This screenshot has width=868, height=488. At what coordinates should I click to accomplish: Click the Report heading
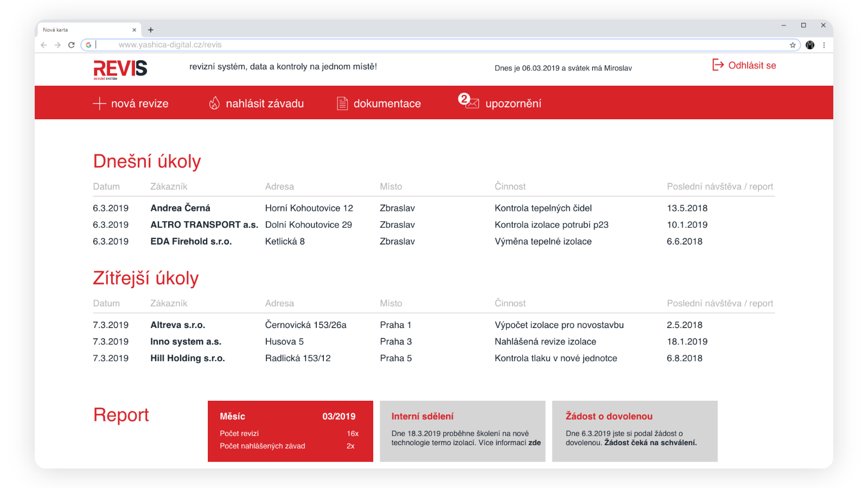tap(120, 415)
